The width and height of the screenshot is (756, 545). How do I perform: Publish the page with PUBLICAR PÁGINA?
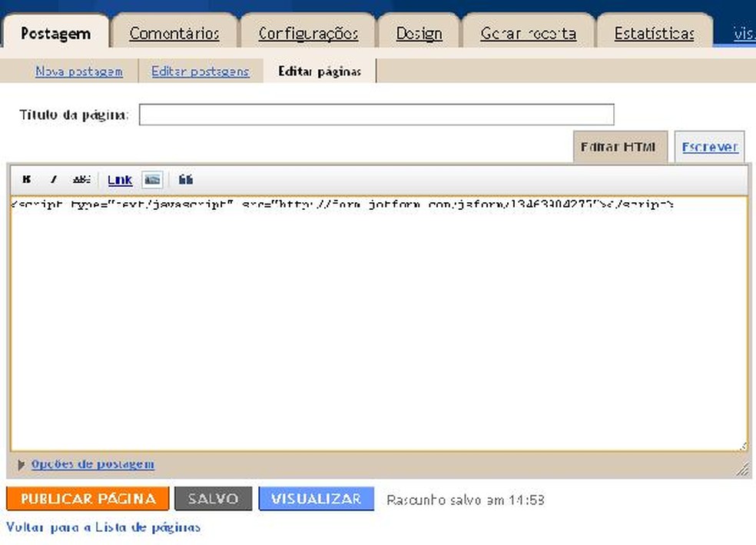tap(88, 499)
